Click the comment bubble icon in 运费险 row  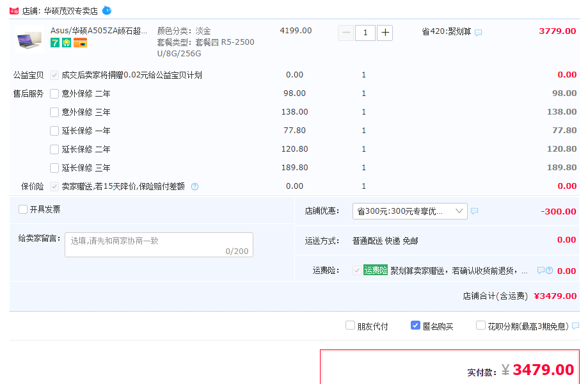click(541, 270)
